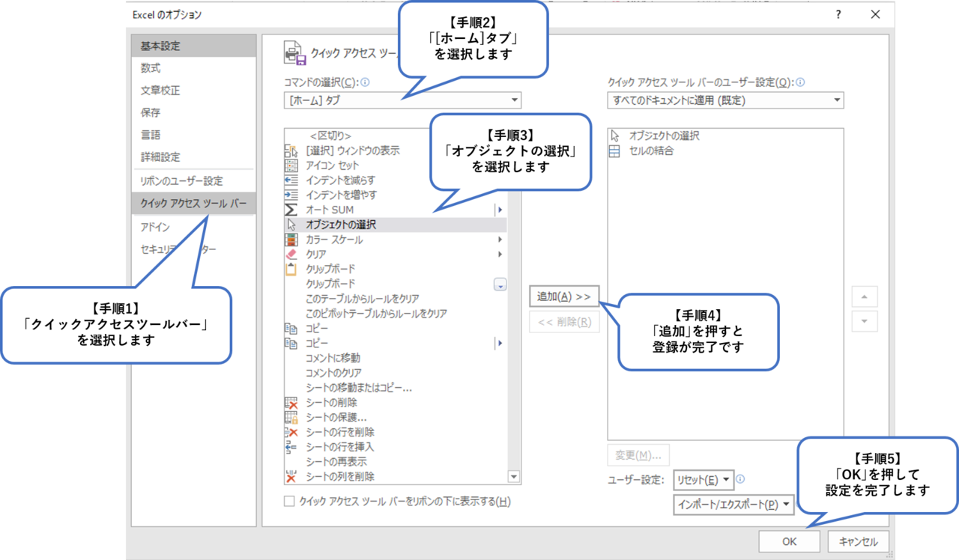Click info icon next to コマンドの選択
This screenshot has height=560, width=959.
[366, 83]
